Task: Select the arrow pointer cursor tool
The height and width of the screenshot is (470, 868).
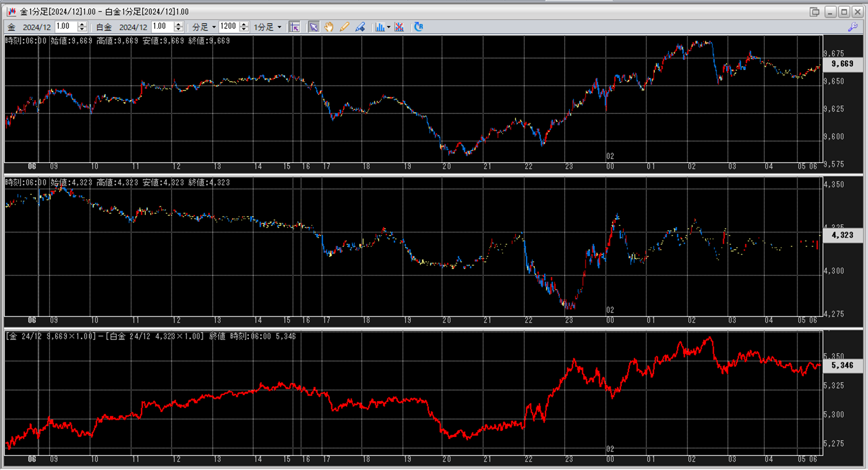Action: pos(314,27)
